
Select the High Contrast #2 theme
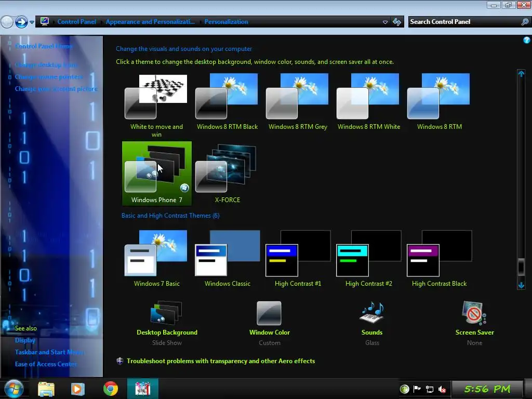pyautogui.click(x=368, y=259)
